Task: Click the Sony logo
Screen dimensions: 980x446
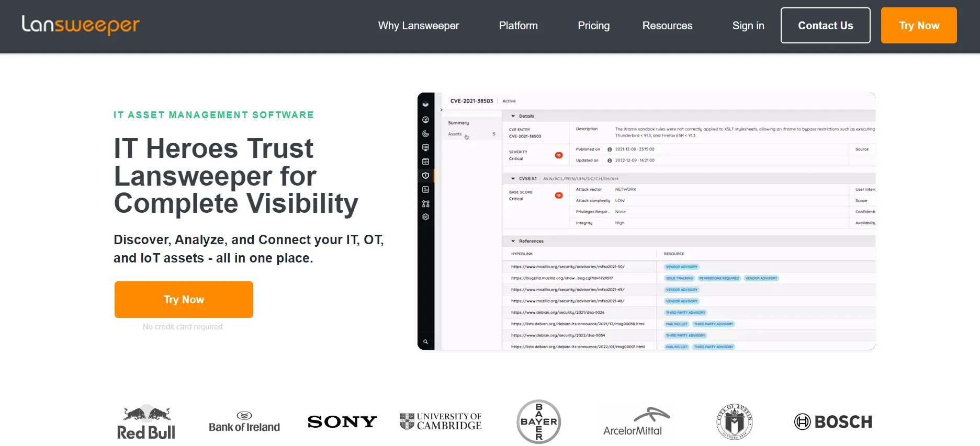Action: (x=342, y=422)
